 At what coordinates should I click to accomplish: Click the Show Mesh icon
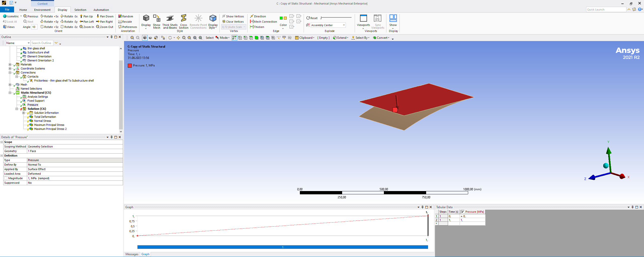[156, 19]
